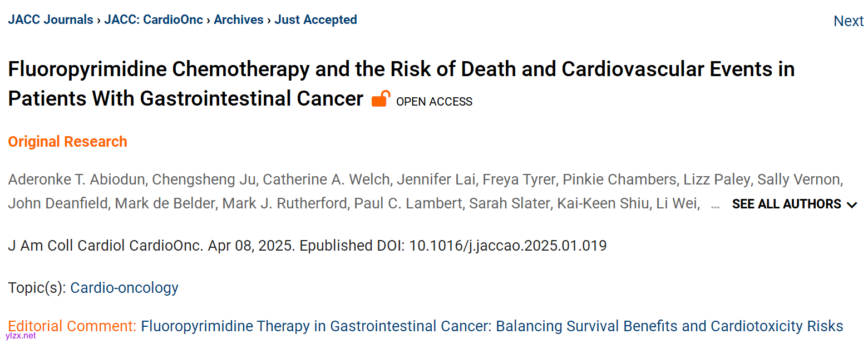The image size is (868, 344).
Task: Click the DOI 10.1016/j.jaccao.2025.01.019 text
Action: coord(507,246)
